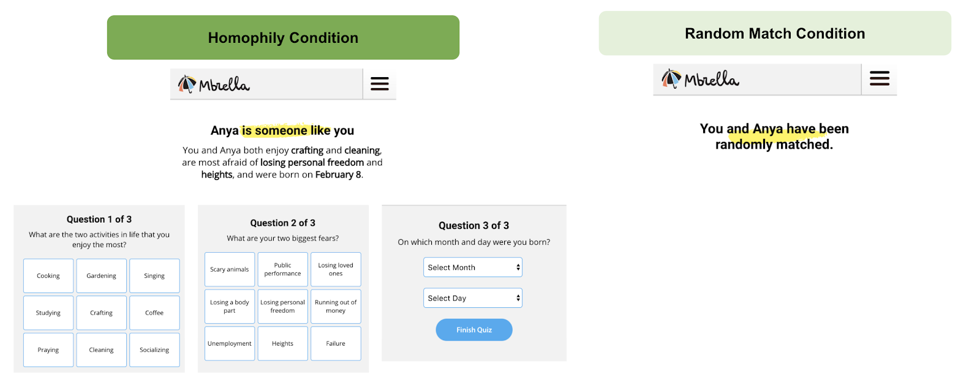Open the Select Day dropdown
980x380 pixels.
point(473,298)
